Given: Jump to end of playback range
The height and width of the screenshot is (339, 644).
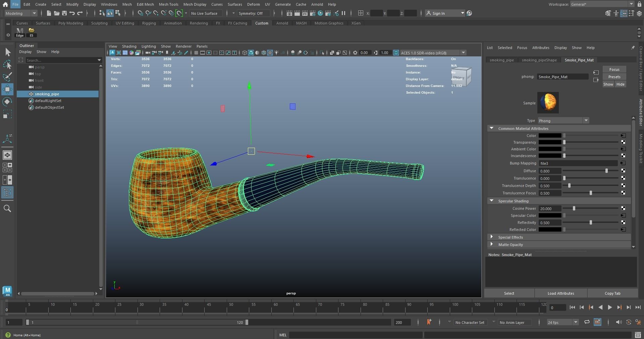Looking at the screenshot, I should (638, 307).
